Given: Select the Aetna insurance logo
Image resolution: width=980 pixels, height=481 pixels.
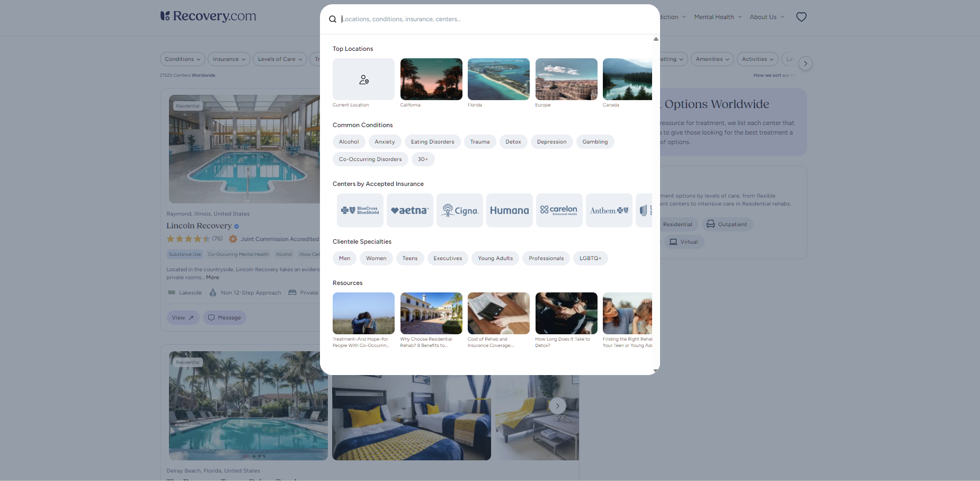Looking at the screenshot, I should (409, 210).
